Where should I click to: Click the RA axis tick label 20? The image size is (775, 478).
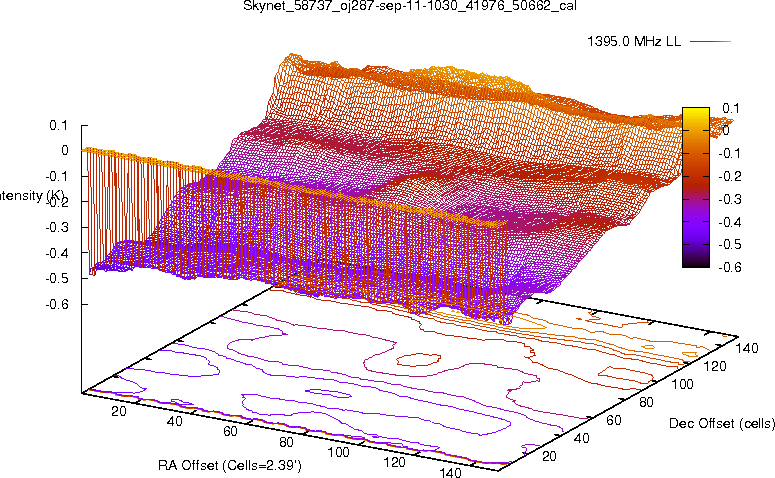[119, 411]
